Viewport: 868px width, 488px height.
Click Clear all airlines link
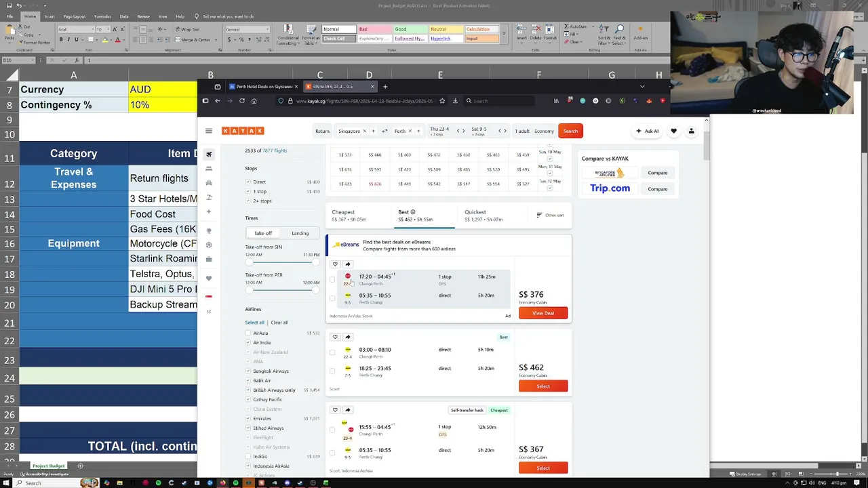point(279,323)
